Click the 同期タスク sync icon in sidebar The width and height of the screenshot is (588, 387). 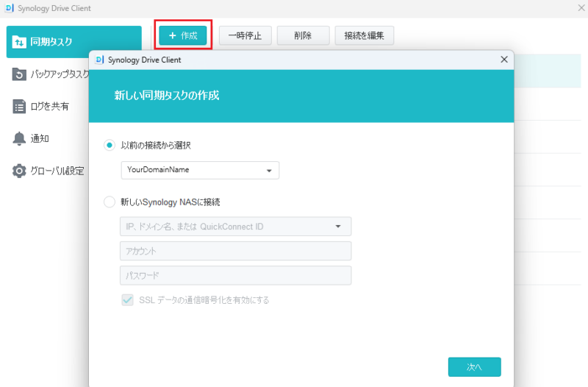tap(19, 42)
